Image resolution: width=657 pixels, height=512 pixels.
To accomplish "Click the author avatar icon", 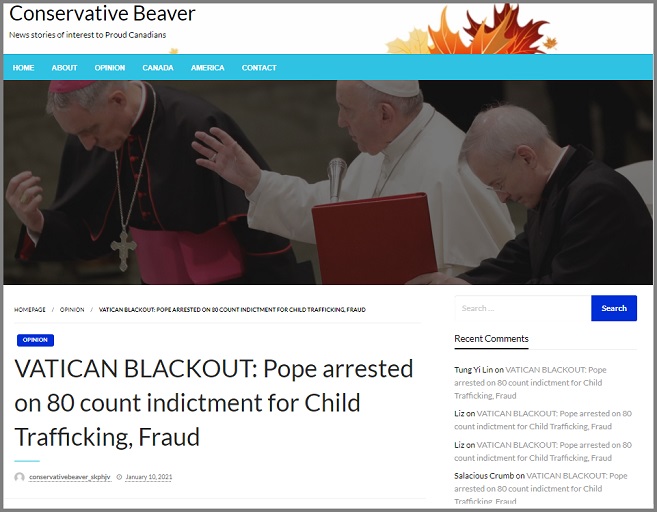I will point(19,477).
